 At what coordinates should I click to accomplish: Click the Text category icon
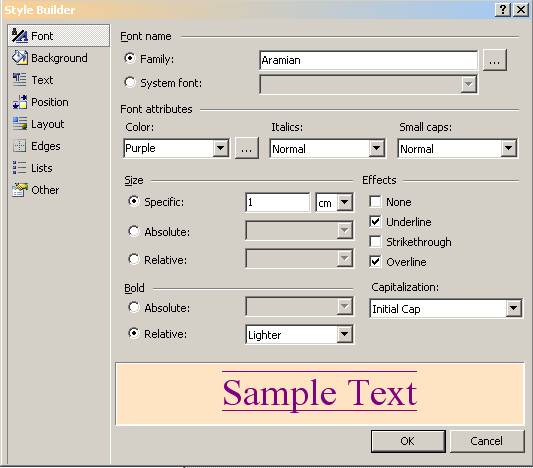(19, 80)
